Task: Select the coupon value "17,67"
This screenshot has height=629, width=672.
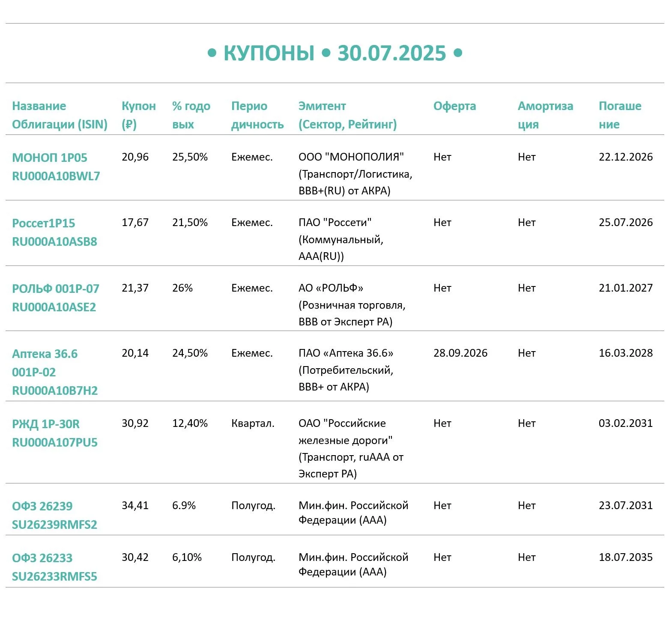Action: pos(135,223)
